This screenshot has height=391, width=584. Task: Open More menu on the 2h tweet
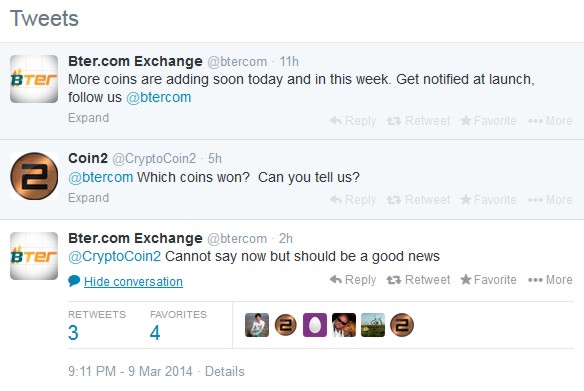550,280
